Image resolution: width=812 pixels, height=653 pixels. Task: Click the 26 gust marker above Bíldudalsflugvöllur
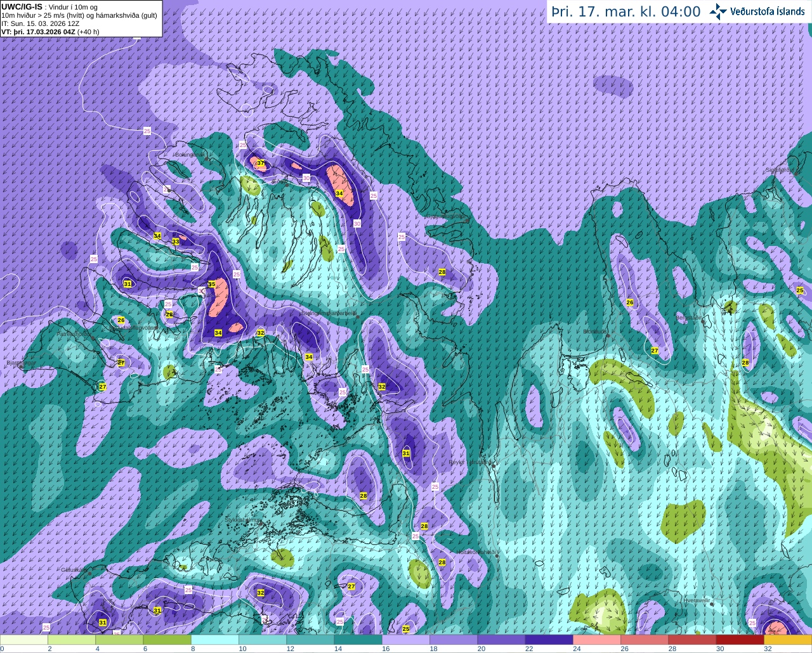click(x=121, y=320)
